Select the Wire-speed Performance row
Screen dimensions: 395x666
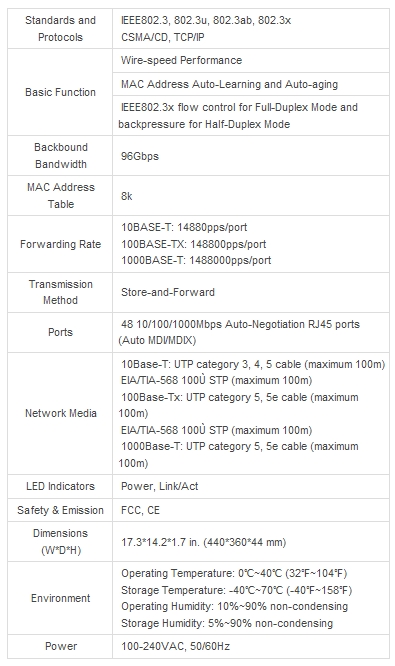[x=251, y=60]
